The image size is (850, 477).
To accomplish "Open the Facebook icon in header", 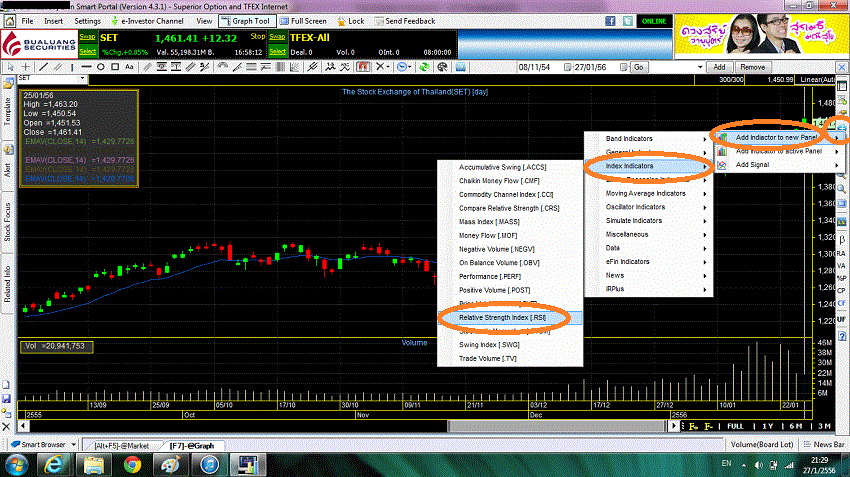I will pyautogui.click(x=610, y=21).
